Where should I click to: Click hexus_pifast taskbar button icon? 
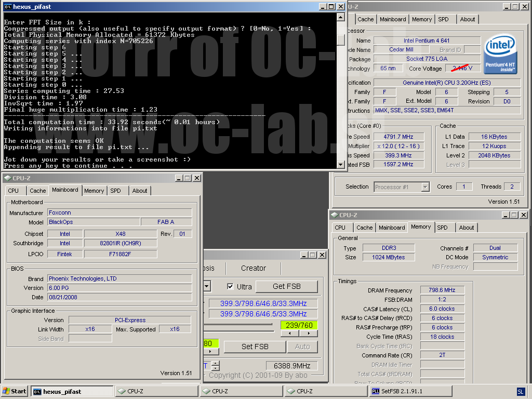tap(37, 392)
